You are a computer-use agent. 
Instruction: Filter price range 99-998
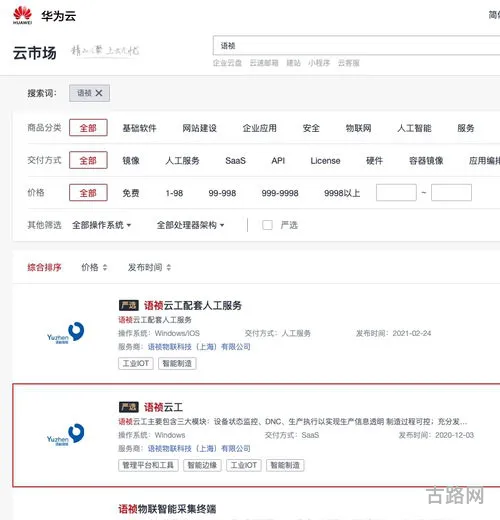click(222, 193)
